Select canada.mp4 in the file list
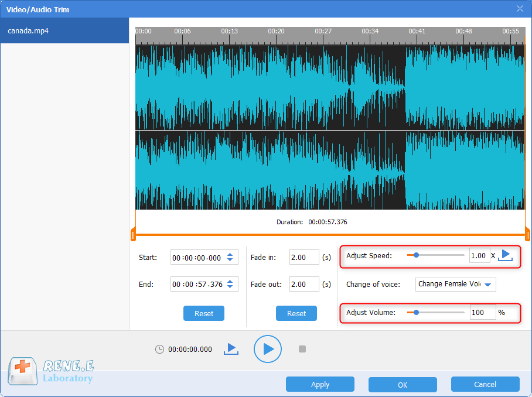 pos(64,30)
